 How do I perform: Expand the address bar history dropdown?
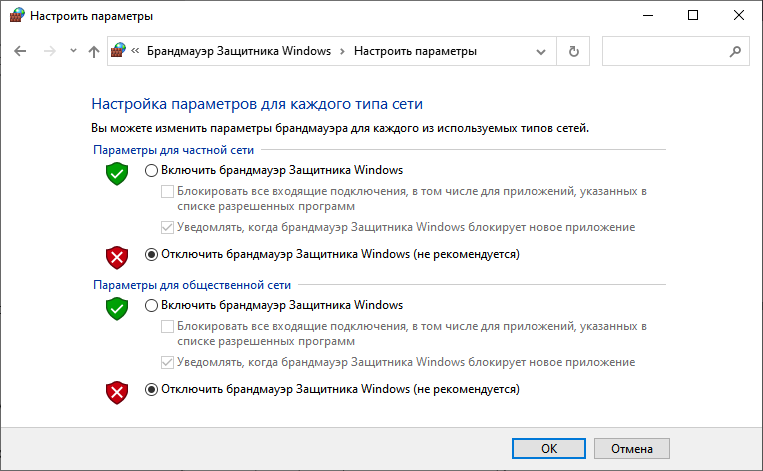coord(541,51)
